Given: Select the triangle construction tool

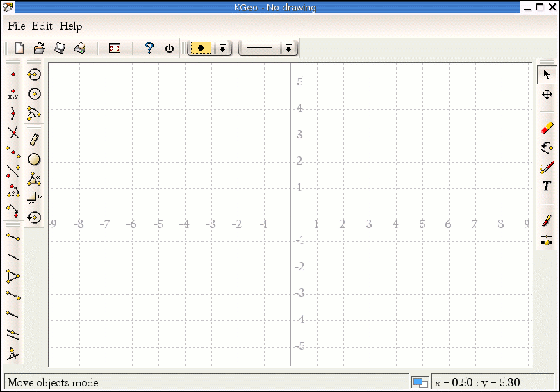Looking at the screenshot, I should point(13,276).
